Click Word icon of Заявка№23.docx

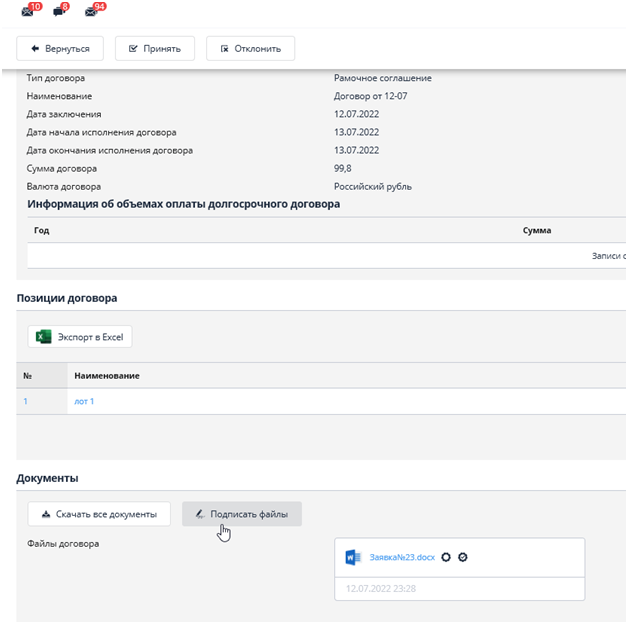tap(353, 558)
